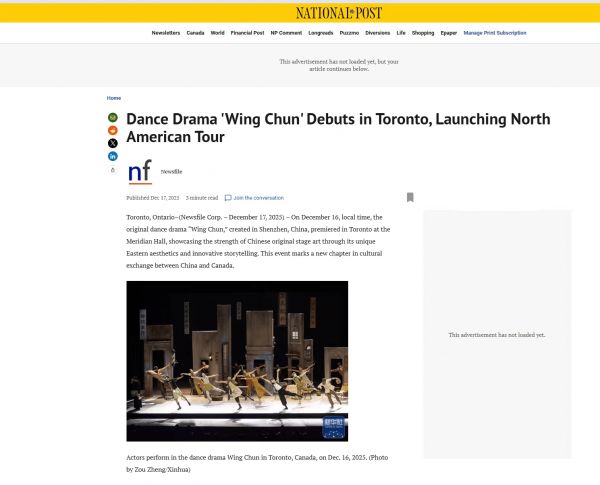Open the NP Comment section
Viewport: 600px width, 485px height.
(x=286, y=33)
